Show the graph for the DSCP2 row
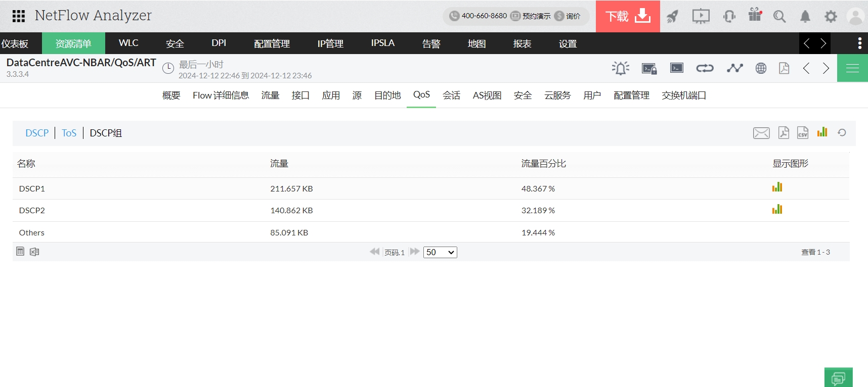This screenshot has height=387, width=868. tap(777, 210)
